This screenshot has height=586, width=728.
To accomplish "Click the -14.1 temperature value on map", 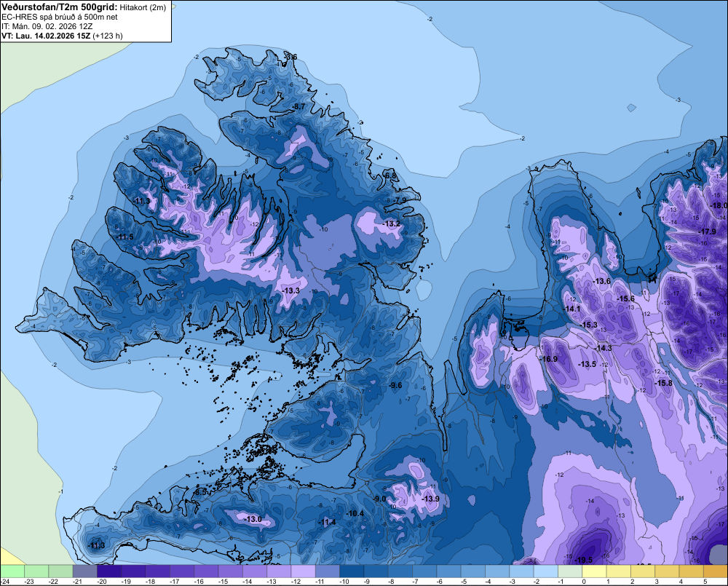I will (572, 309).
